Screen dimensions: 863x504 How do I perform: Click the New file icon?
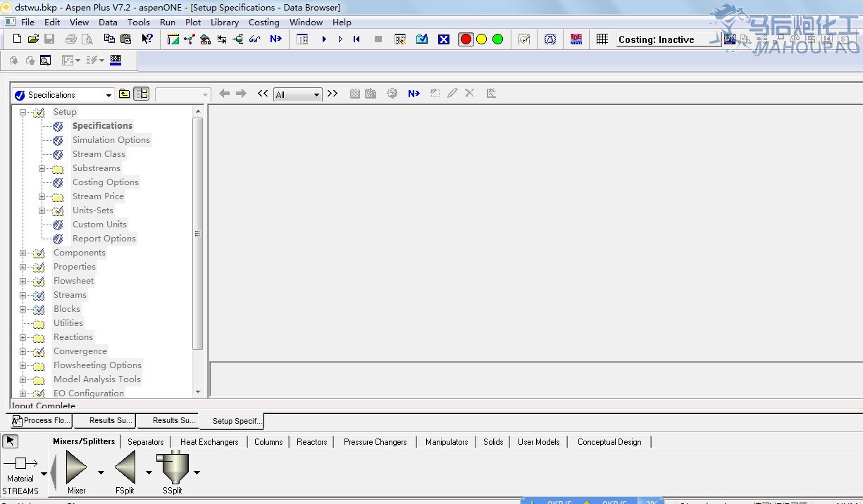coord(18,39)
